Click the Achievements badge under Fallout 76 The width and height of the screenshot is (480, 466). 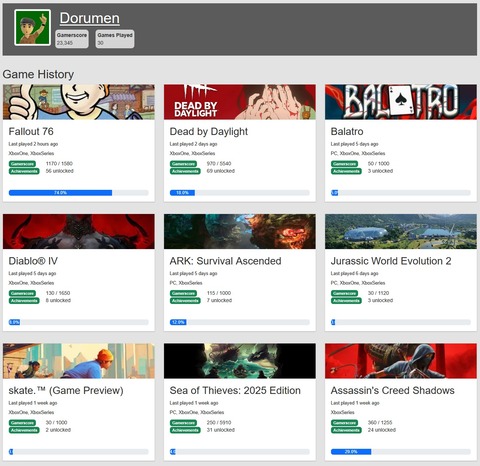[x=24, y=171]
